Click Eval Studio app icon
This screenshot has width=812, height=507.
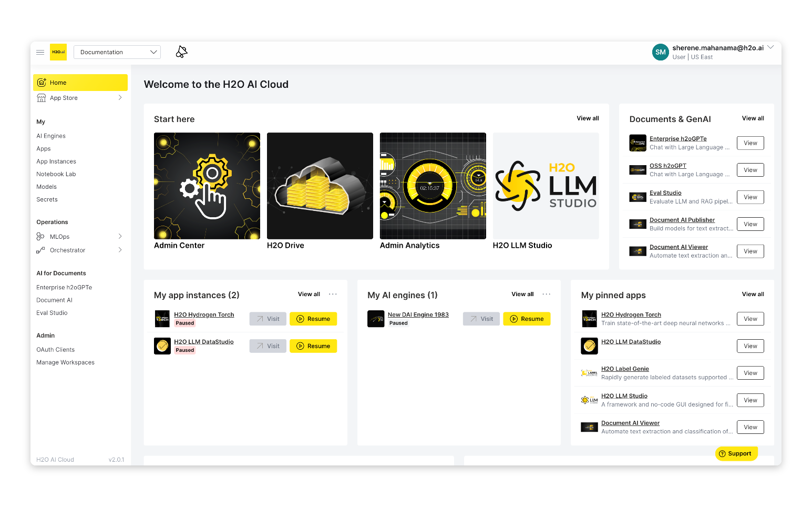[x=638, y=197]
